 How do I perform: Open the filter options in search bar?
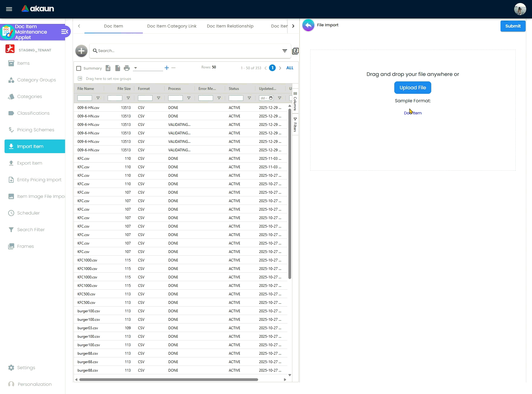[x=284, y=51]
